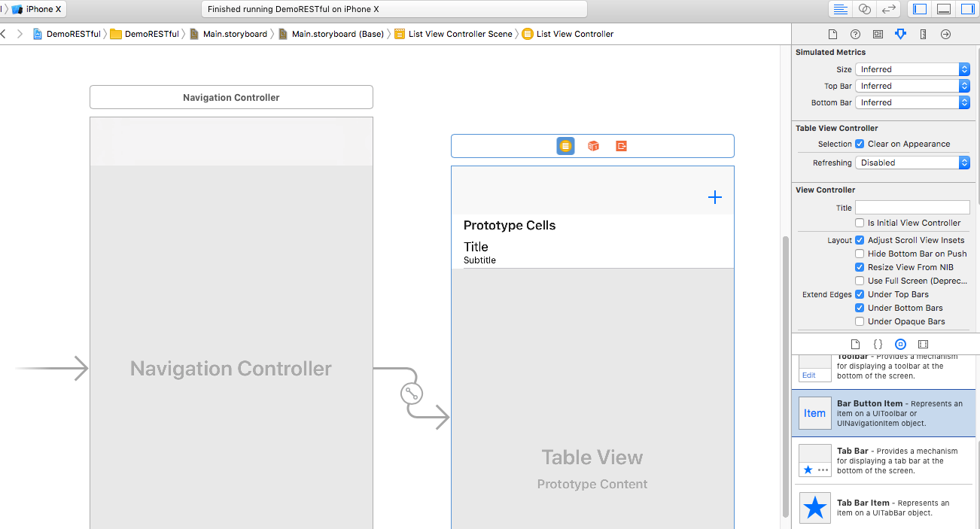Enable Is Initial View Controller
Image resolution: width=980 pixels, height=529 pixels.
pyautogui.click(x=860, y=223)
